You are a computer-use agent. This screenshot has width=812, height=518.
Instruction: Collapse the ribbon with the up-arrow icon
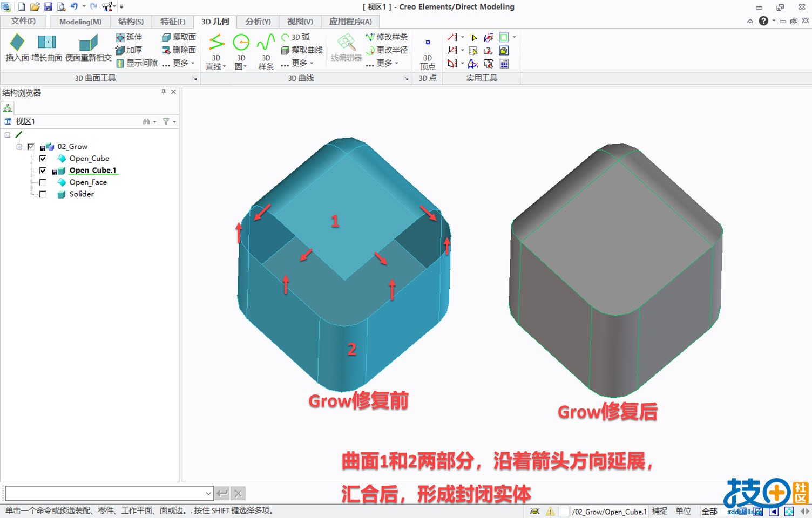(750, 21)
